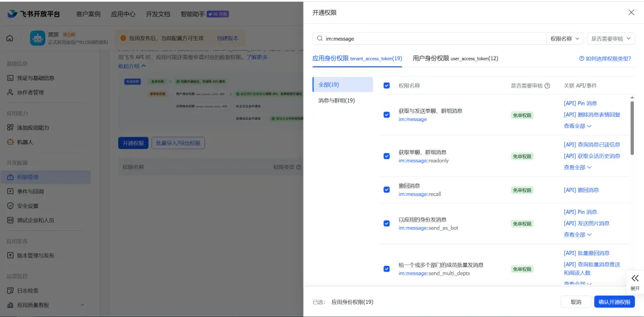
Task: Click the security settings shield icon
Action: 10,206
